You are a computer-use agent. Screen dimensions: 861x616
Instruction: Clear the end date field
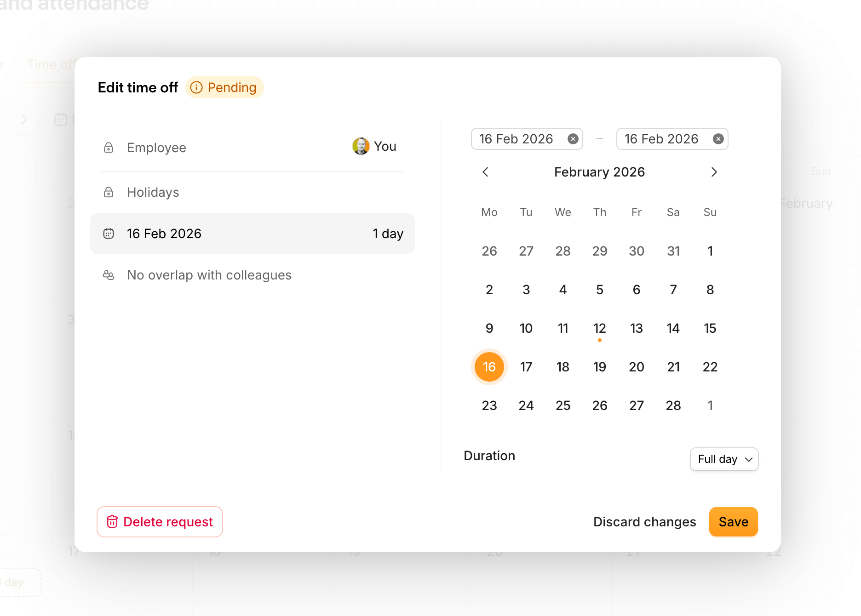click(x=718, y=139)
